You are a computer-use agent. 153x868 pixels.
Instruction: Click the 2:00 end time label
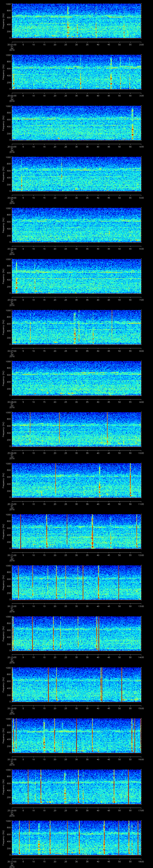click(141, 44)
